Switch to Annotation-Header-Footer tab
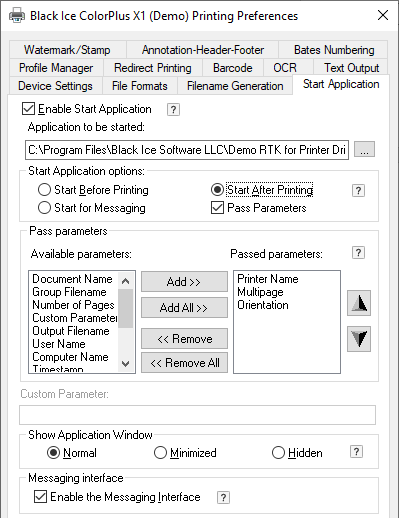 [x=203, y=50]
